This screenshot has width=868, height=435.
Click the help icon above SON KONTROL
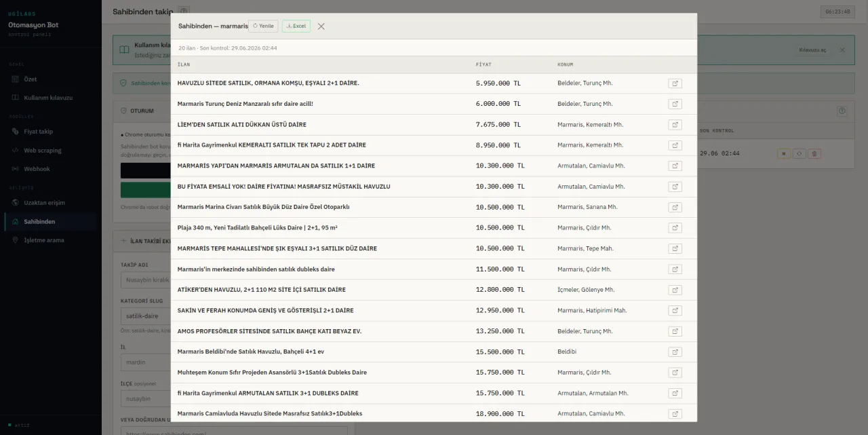[842, 111]
